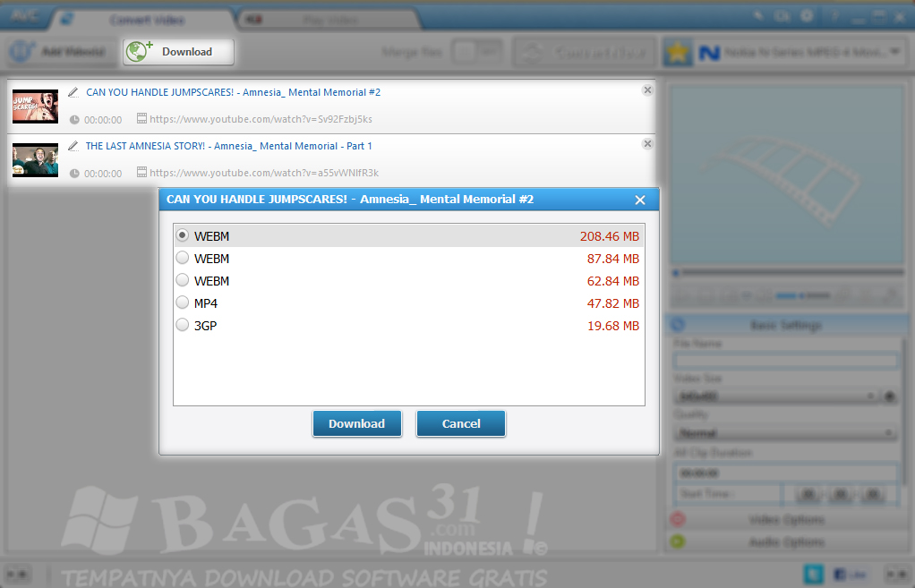
Task: Open settings via the gear icon
Action: 807,16
